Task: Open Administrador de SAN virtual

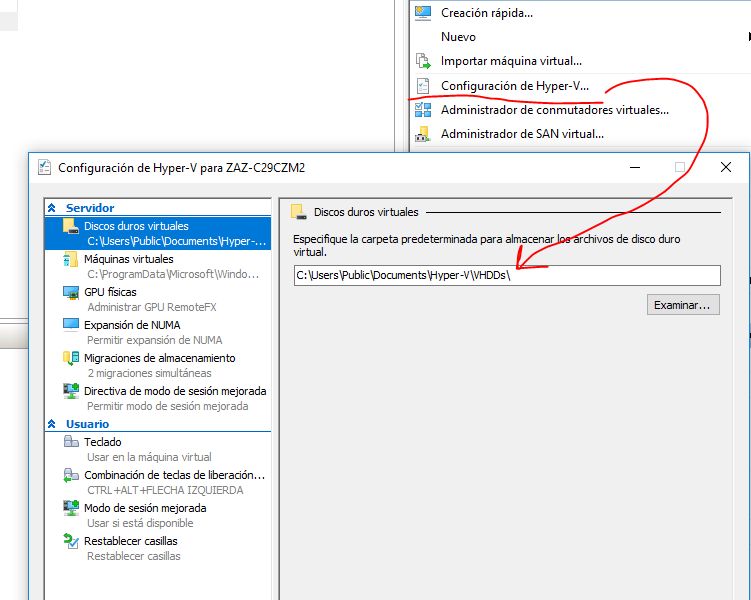Action: coord(522,134)
